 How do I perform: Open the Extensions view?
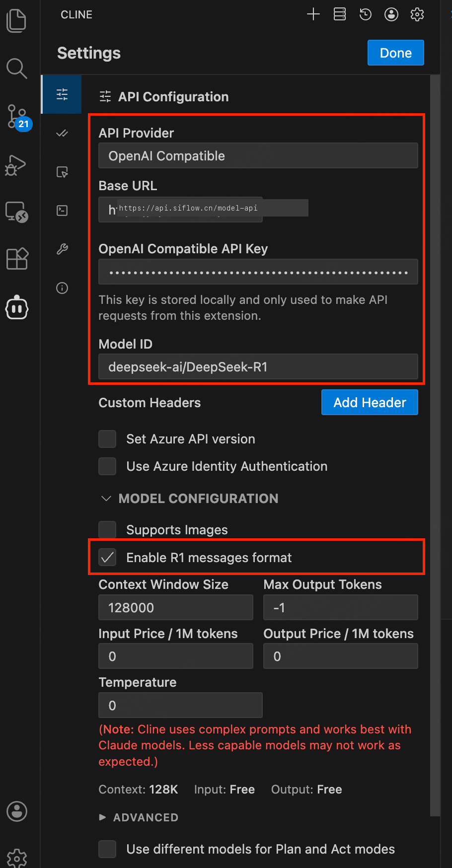tap(17, 259)
